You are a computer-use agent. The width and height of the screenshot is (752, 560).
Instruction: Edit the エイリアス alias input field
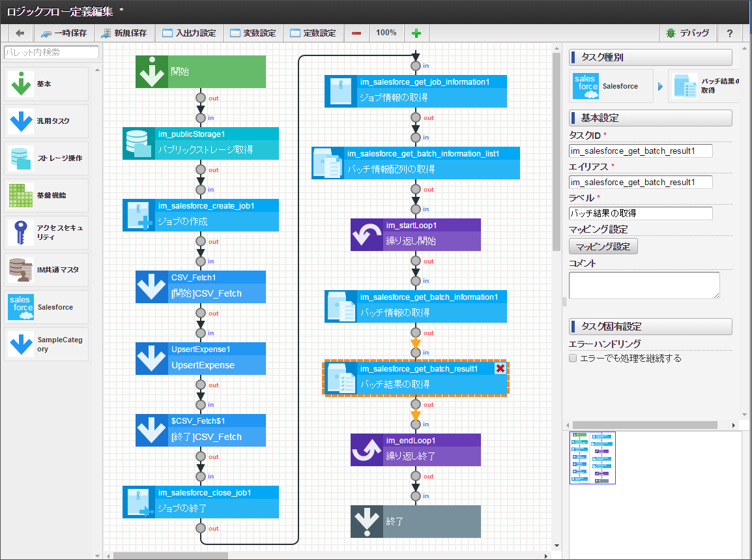pyautogui.click(x=641, y=183)
